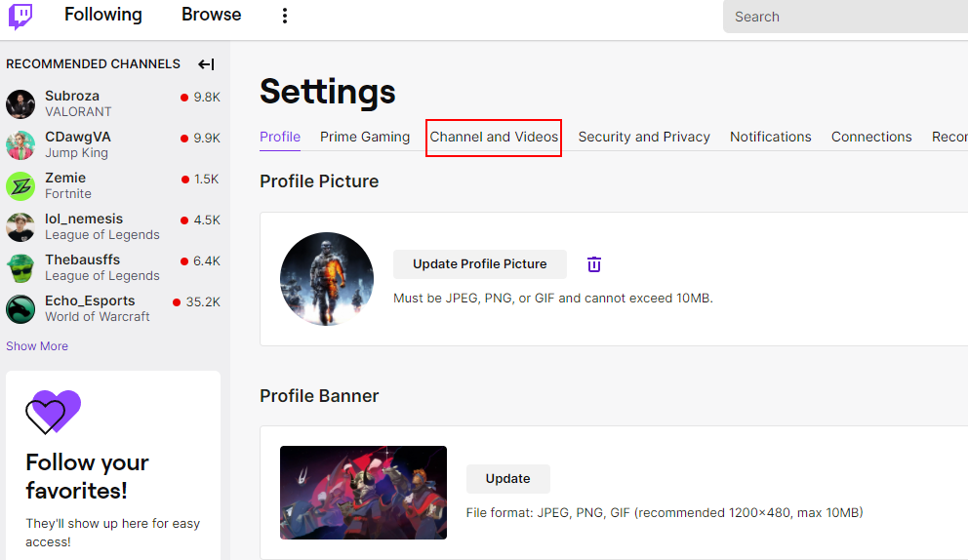The width and height of the screenshot is (968, 560).
Task: Click the 9.8K viewer count
Action: 207,97
